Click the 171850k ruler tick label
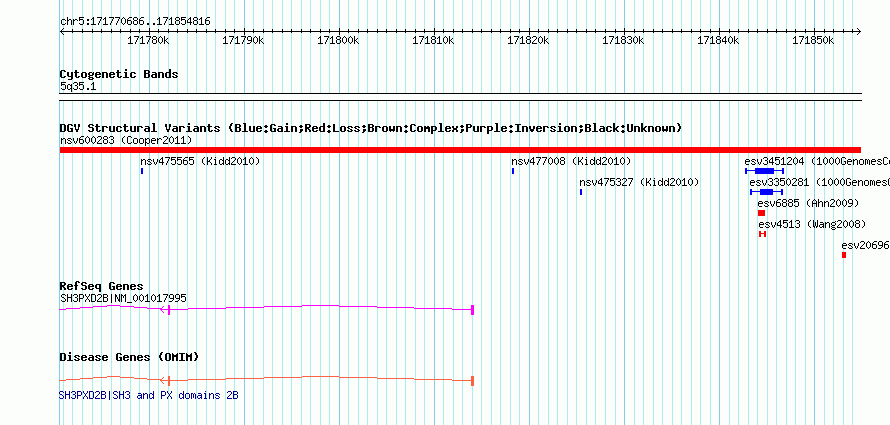Screen dimensions: 890x425 click(813, 41)
